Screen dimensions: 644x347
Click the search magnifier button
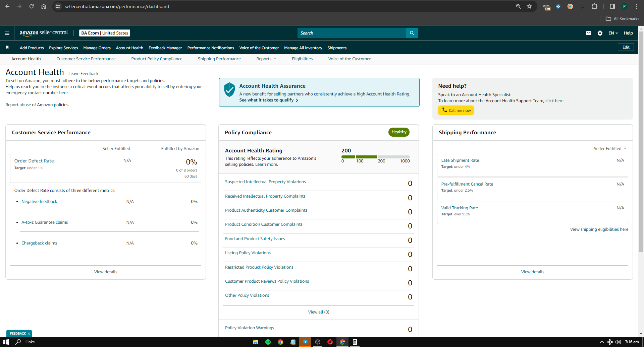pyautogui.click(x=412, y=33)
